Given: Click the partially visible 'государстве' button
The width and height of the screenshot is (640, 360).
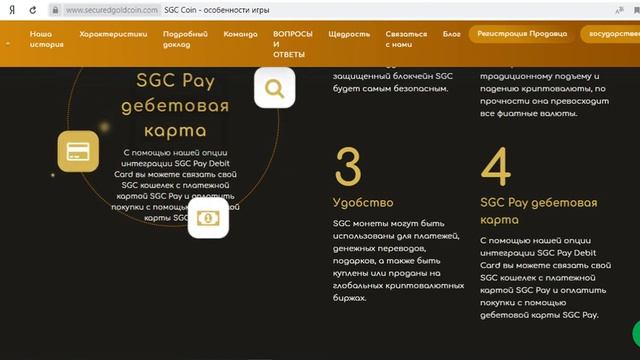Looking at the screenshot, I should point(611,34).
